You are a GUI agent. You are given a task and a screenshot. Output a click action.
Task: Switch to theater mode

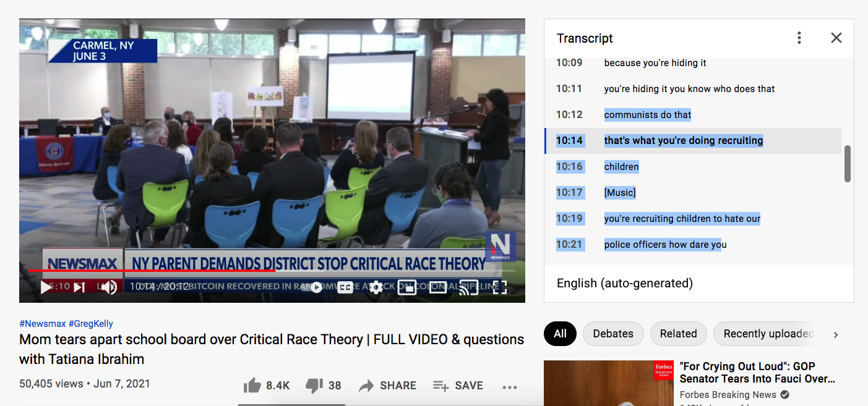click(x=438, y=287)
